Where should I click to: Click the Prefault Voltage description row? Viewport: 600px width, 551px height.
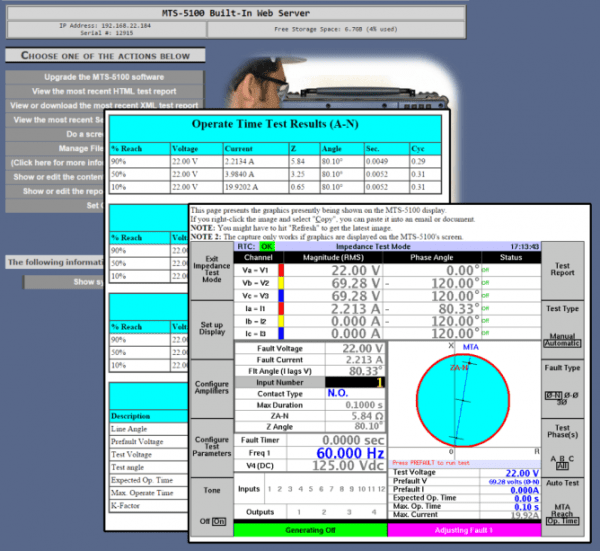tap(148, 442)
